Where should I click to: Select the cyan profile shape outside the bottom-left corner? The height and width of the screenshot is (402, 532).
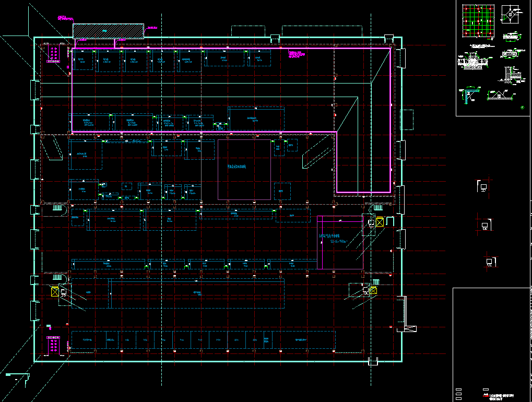click(18, 379)
